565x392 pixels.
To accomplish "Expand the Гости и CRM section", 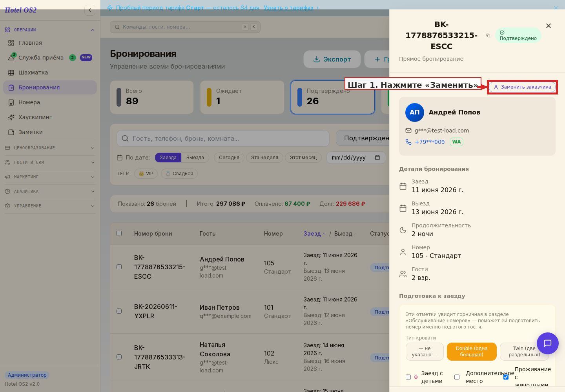I will click(50, 162).
